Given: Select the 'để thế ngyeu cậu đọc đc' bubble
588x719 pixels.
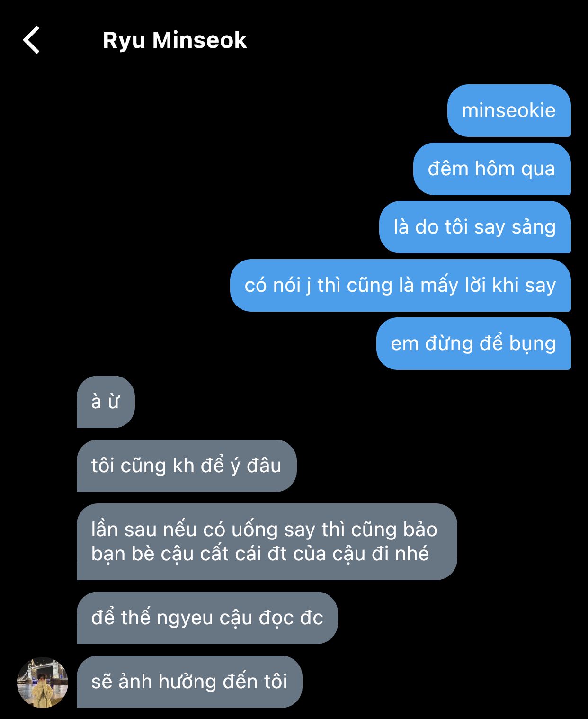Looking at the screenshot, I should click(207, 618).
